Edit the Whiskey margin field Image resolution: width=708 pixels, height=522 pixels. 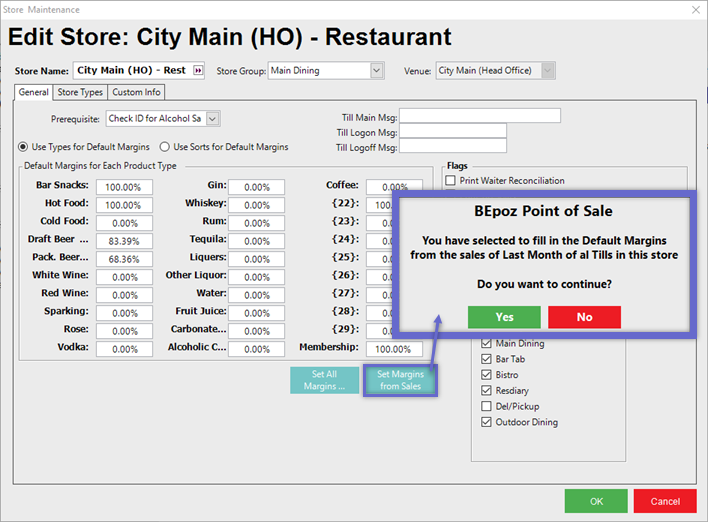tap(256, 205)
